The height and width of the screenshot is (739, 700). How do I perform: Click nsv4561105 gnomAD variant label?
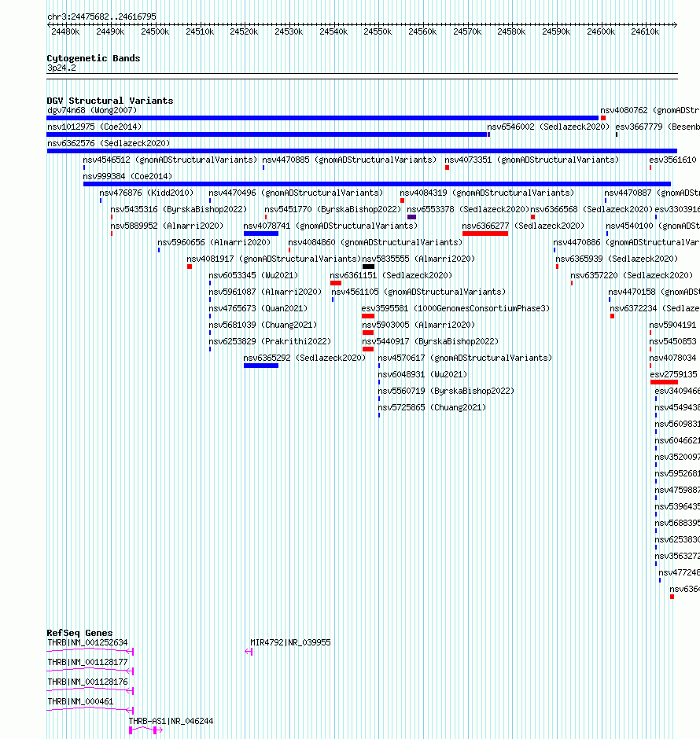418,292
